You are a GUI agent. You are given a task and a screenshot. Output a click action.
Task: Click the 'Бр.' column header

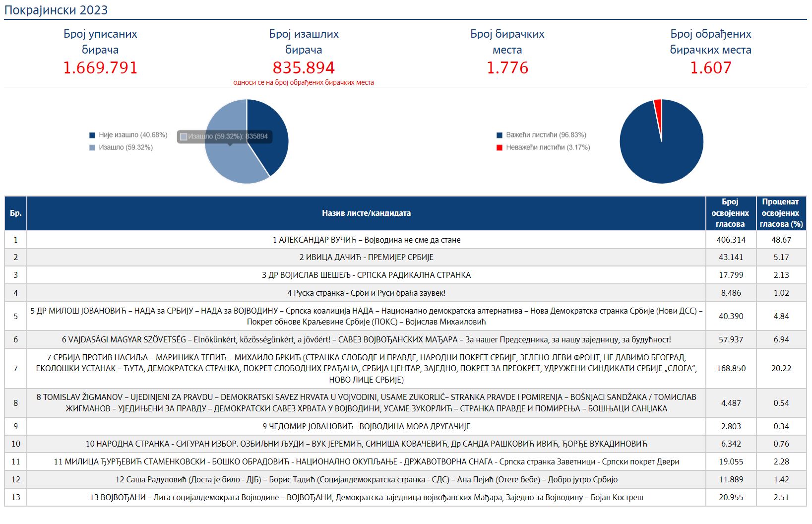[15, 213]
